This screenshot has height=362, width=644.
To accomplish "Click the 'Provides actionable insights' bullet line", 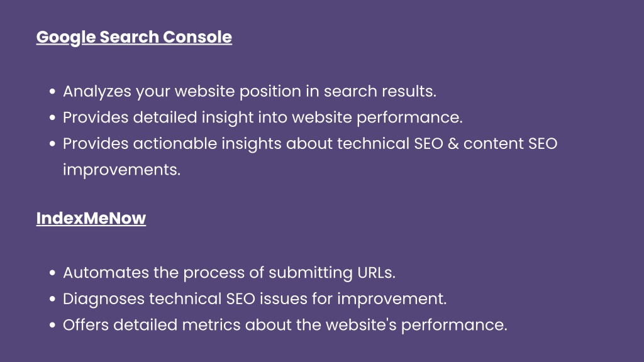I will coord(310,144).
